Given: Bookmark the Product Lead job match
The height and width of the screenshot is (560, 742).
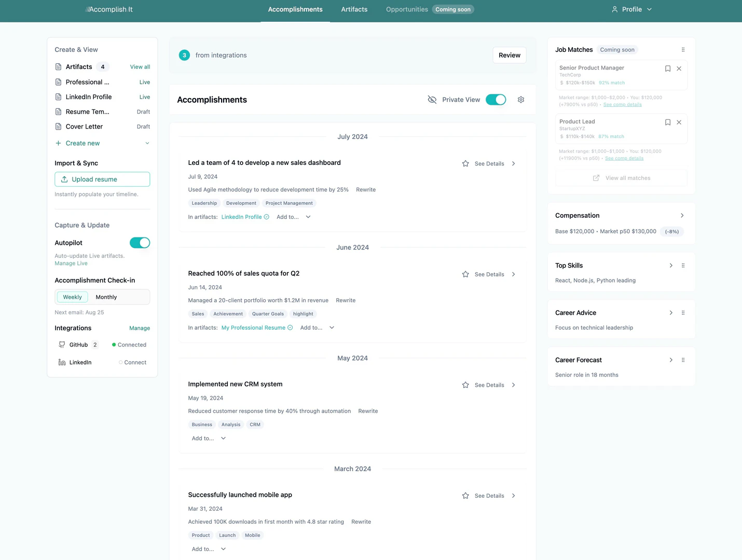Looking at the screenshot, I should [x=668, y=122].
